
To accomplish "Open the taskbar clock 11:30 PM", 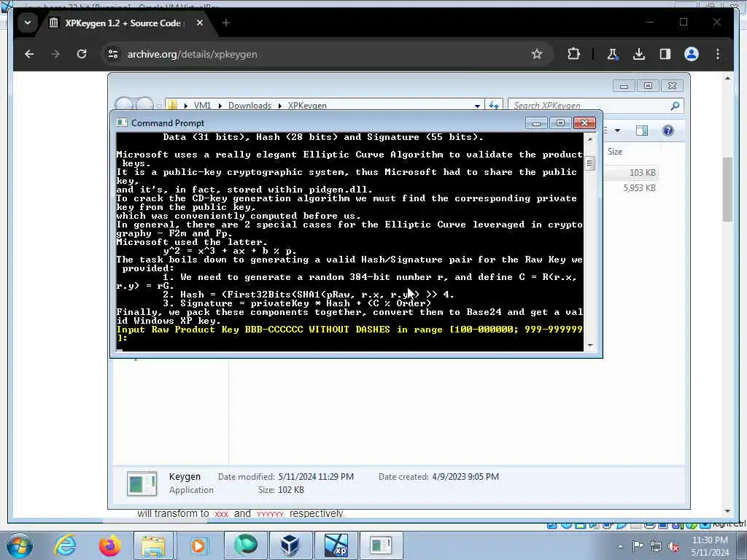I will 710,545.
